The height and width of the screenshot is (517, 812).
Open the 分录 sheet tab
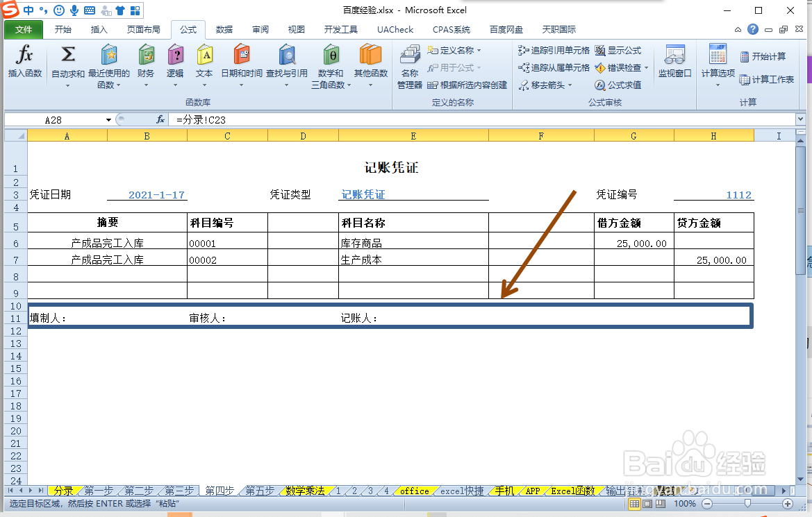click(x=64, y=491)
